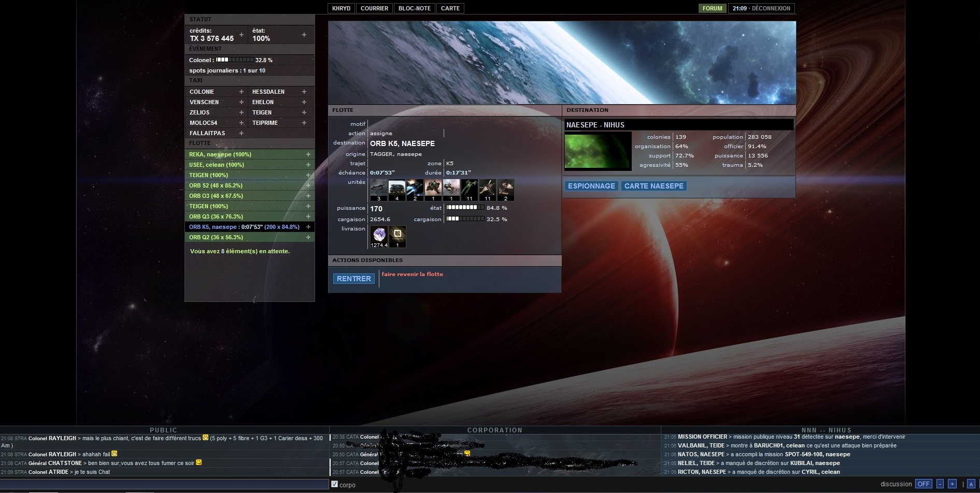
Task: Click the last unit icon, bronze winged ship
Action: pyautogui.click(x=506, y=190)
